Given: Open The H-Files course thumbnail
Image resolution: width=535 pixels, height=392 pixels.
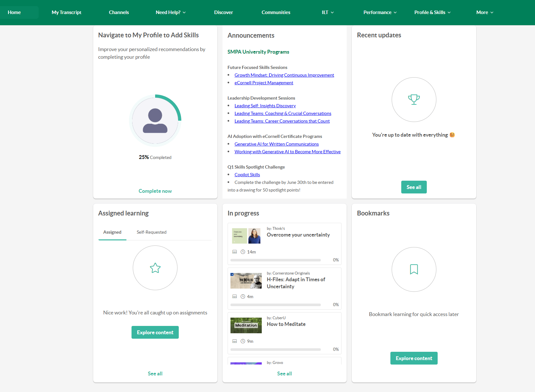Looking at the screenshot, I should 246,281.
